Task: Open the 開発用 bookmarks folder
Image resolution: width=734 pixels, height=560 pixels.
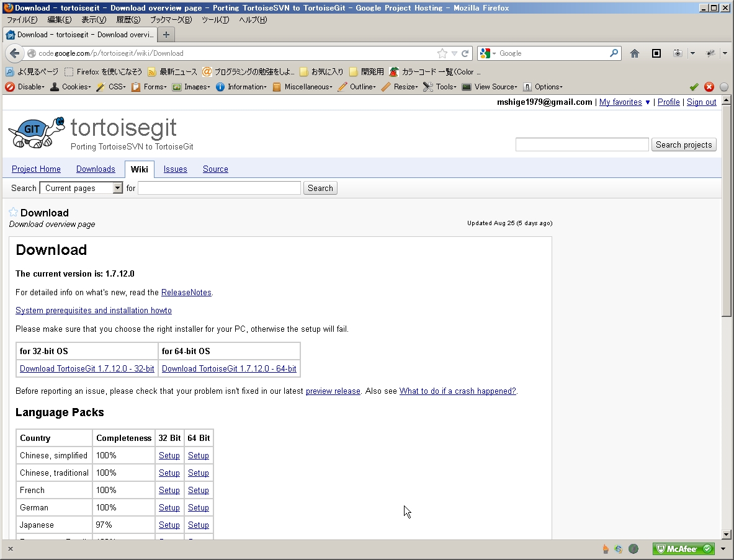Action: (x=367, y=71)
